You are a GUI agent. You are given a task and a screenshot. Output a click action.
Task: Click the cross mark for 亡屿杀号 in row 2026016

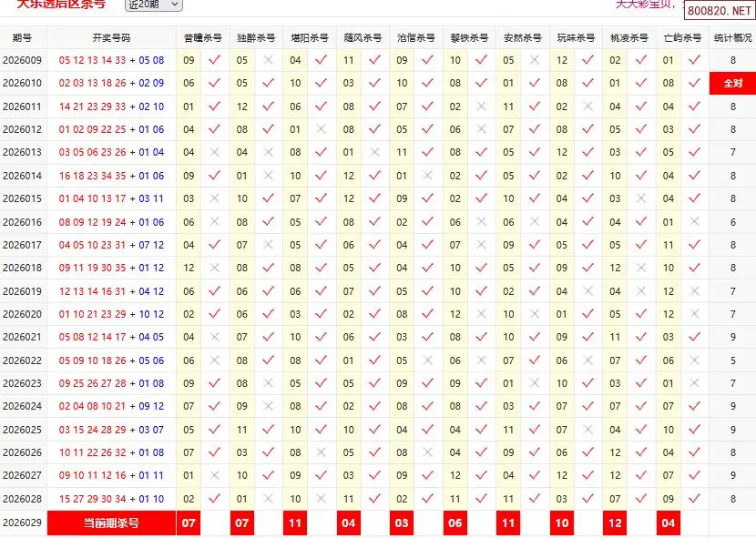695,222
